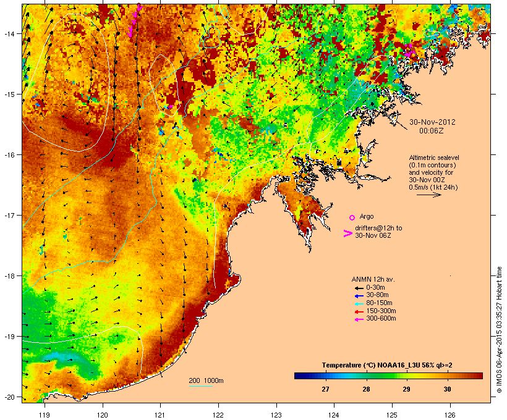Viewport: 507px width, 420px height.
Task: Click the magenta drifters V symbol in legend
Action: pos(348,233)
